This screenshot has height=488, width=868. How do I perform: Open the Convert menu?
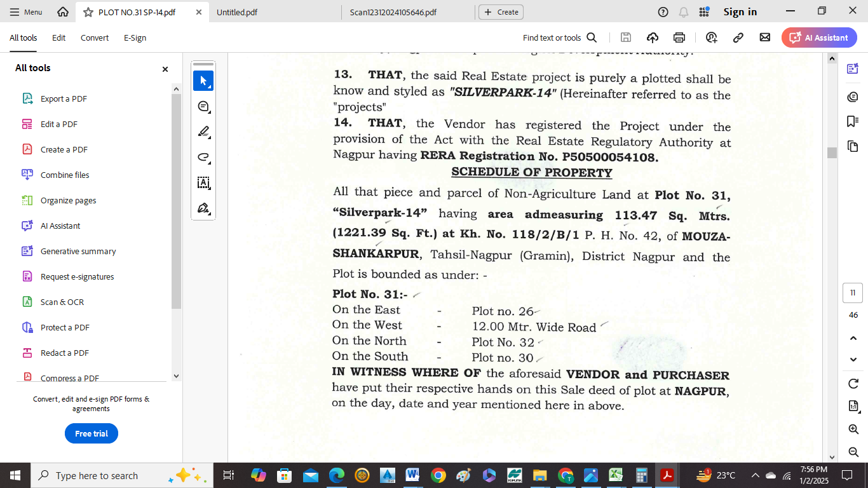pyautogui.click(x=95, y=38)
